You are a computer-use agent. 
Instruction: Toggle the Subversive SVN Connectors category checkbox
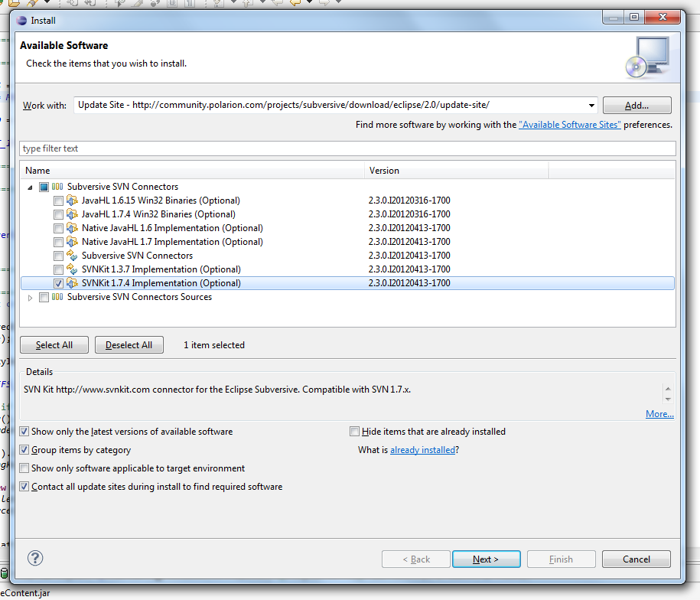coord(44,187)
